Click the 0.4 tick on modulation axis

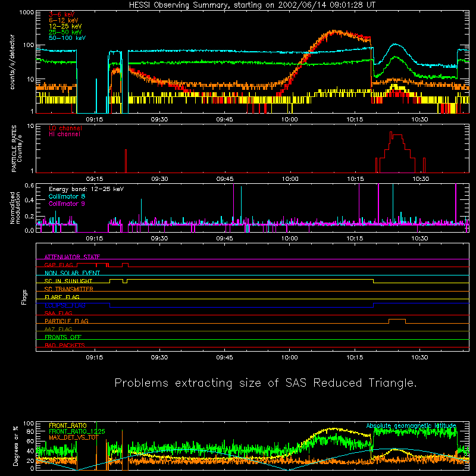29,201
